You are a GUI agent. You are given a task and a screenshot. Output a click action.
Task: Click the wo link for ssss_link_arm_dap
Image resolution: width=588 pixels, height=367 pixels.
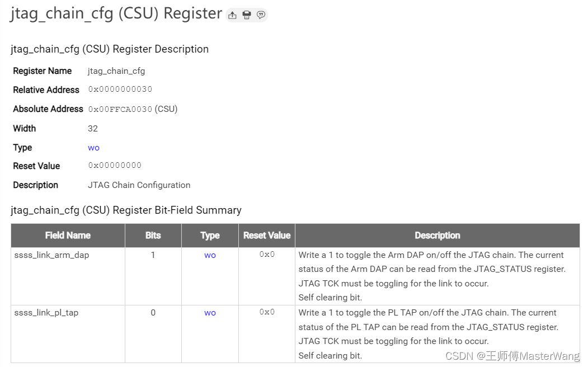209,255
